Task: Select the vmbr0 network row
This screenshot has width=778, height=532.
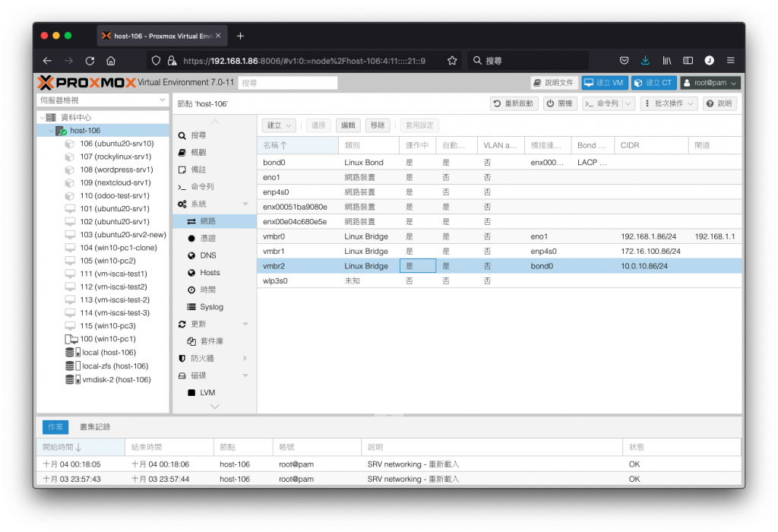Action: pos(499,236)
